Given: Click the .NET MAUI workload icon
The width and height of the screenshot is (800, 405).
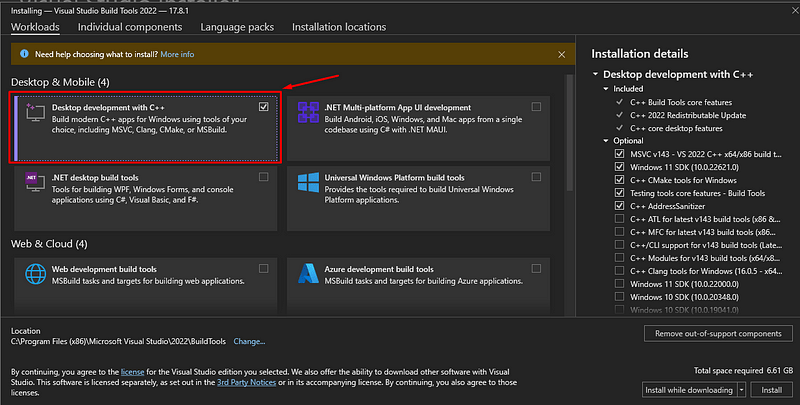Looking at the screenshot, I should pos(308,112).
